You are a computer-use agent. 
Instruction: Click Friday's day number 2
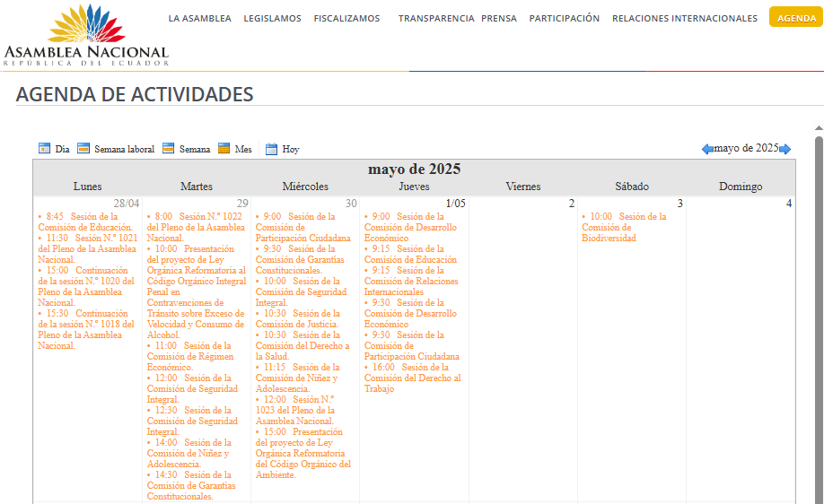(x=572, y=204)
